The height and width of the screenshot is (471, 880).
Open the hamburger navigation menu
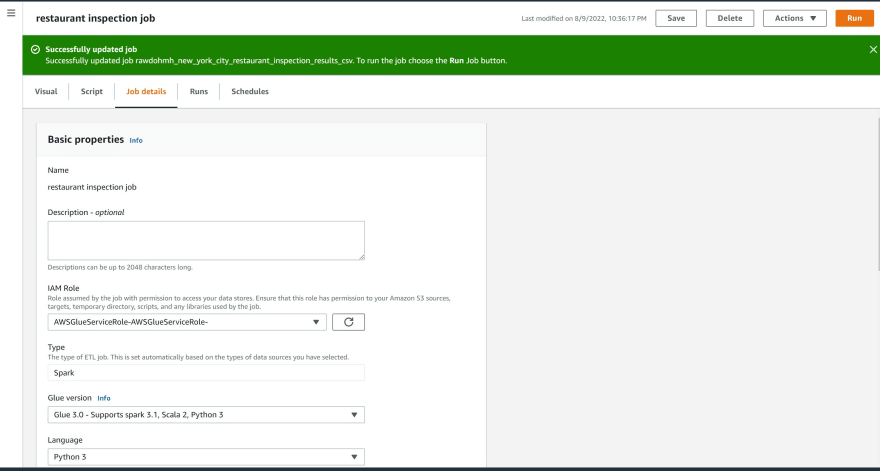11,13
